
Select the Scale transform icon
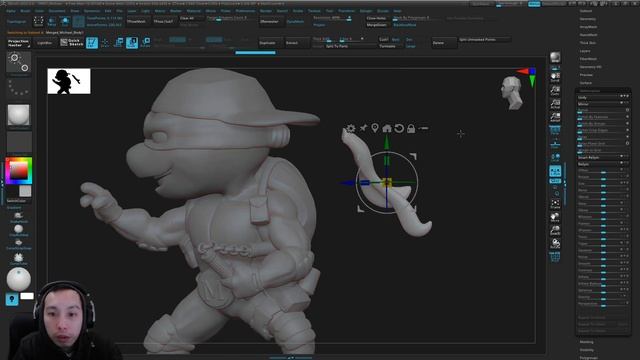132,43
